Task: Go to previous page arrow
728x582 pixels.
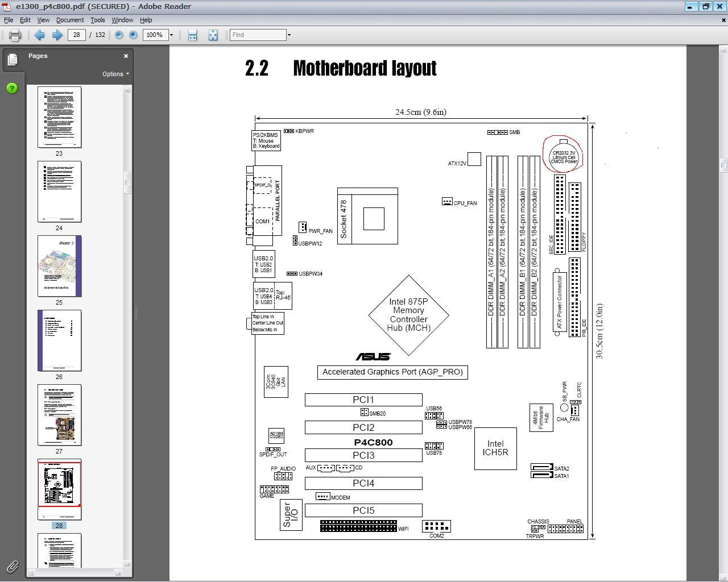Action: 39,35
